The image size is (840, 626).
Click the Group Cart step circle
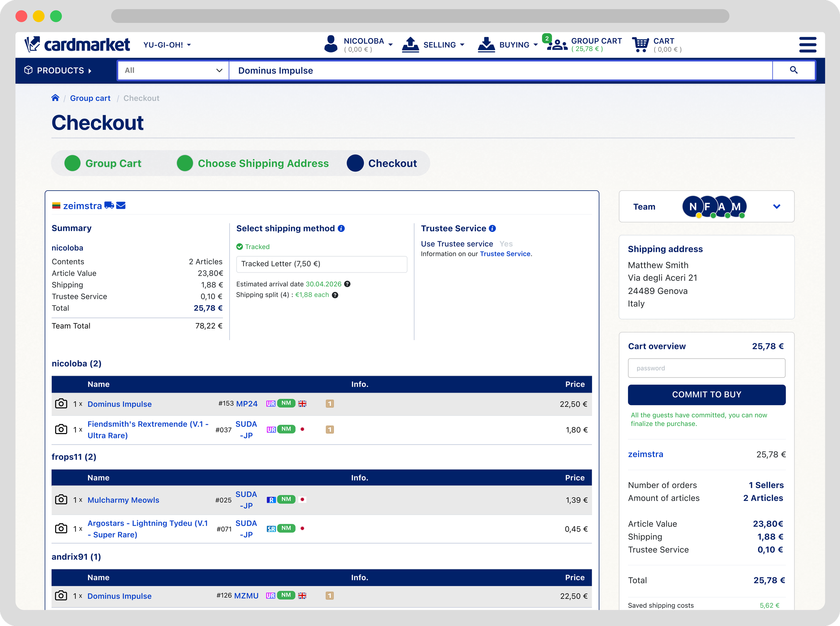pyautogui.click(x=72, y=163)
